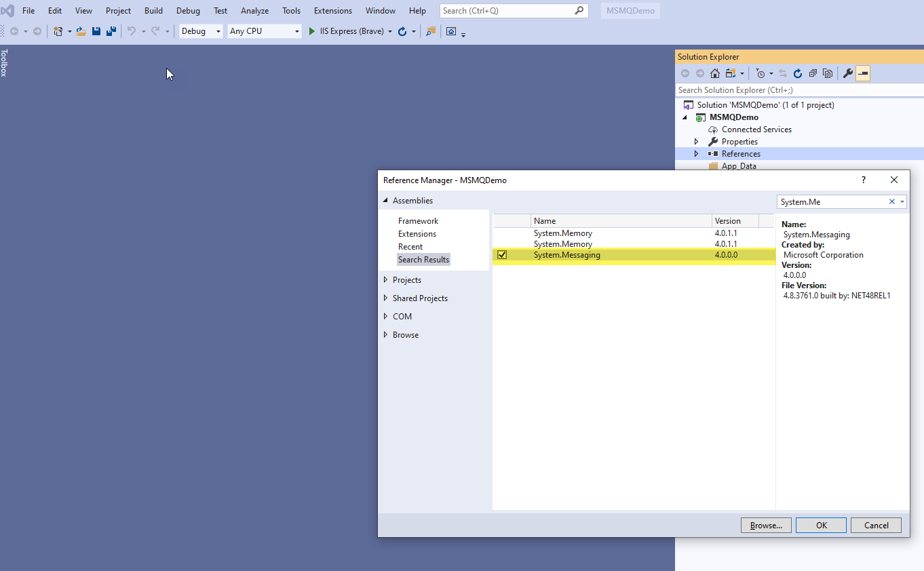The image size is (924, 571).
Task: Open the Any CPU platform dropdown
Action: (297, 31)
